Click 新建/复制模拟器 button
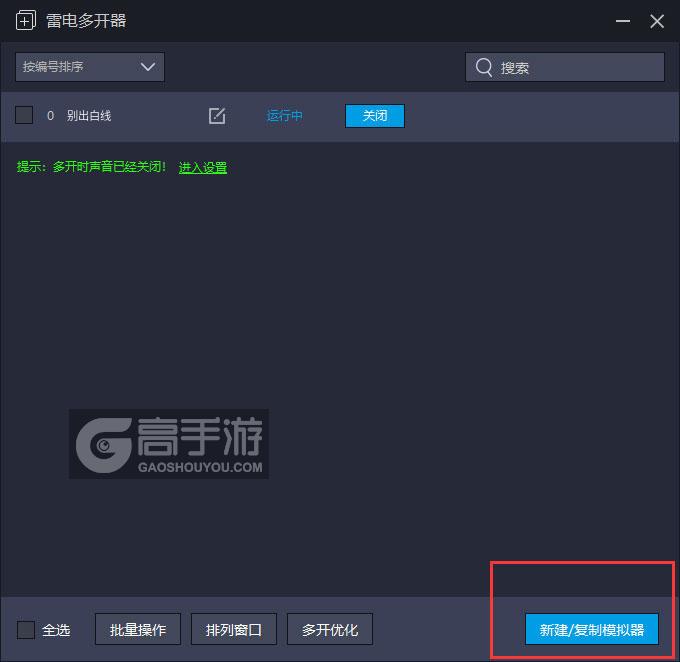This screenshot has height=662, width=680. 592,629
